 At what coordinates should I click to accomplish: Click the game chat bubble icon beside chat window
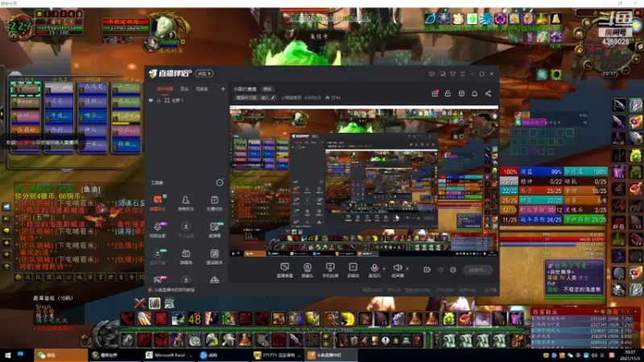tap(6, 231)
